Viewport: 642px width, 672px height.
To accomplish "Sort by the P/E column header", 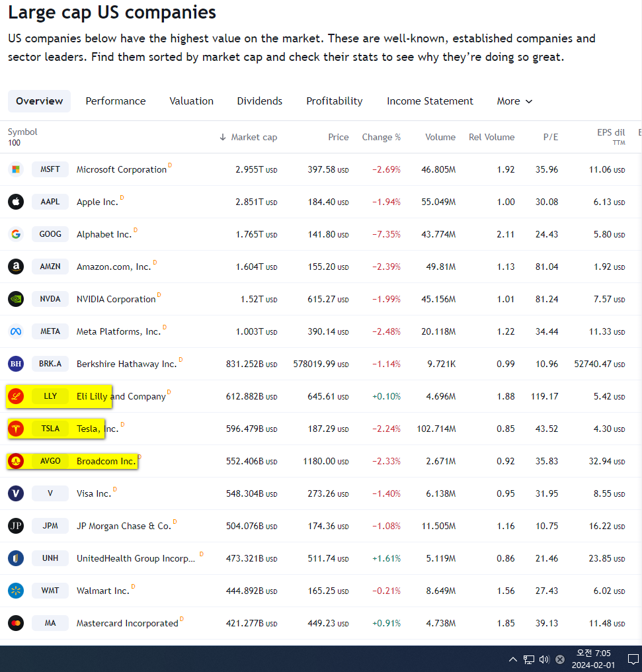I will click(551, 137).
